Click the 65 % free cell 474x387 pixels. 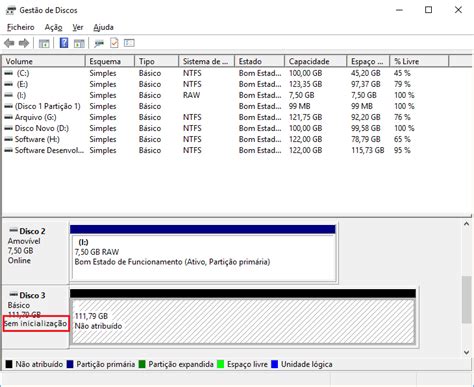[402, 139]
